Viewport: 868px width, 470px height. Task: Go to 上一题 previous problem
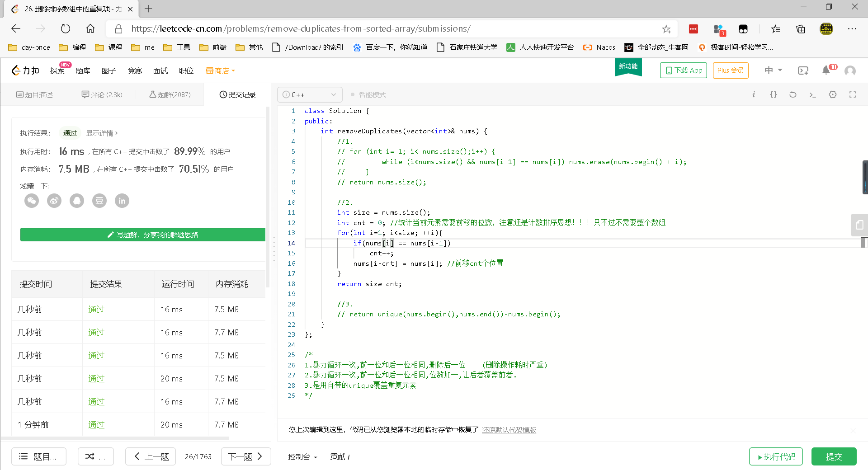tap(151, 456)
